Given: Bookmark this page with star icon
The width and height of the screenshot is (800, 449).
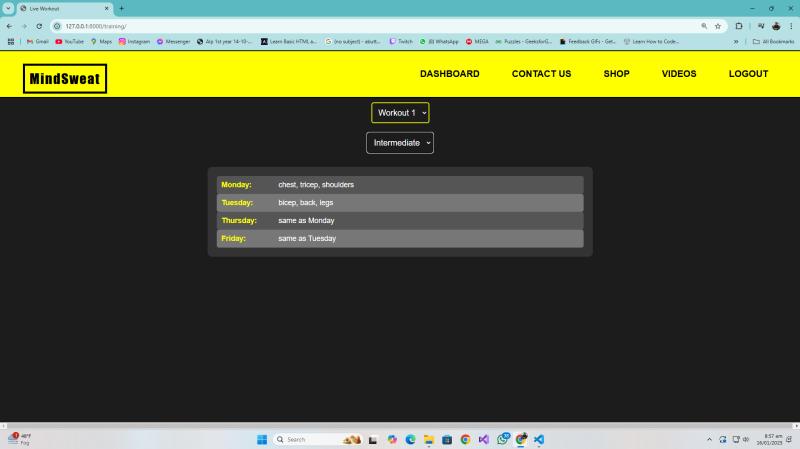Looking at the screenshot, I should (x=718, y=26).
